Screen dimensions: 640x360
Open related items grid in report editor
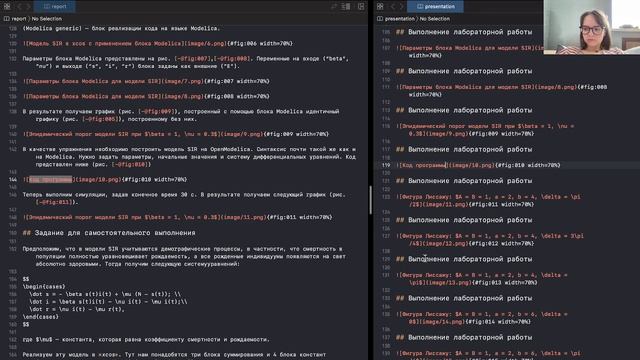7,6
